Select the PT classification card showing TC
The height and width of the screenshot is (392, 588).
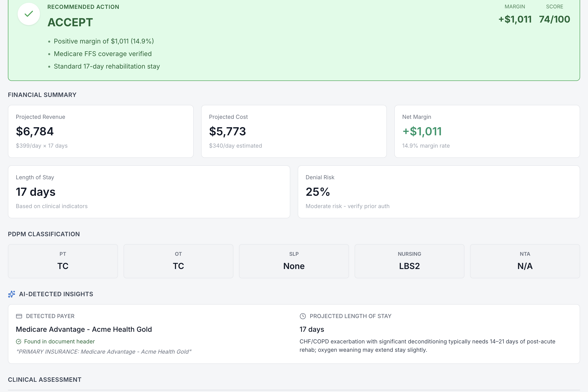coord(63,261)
